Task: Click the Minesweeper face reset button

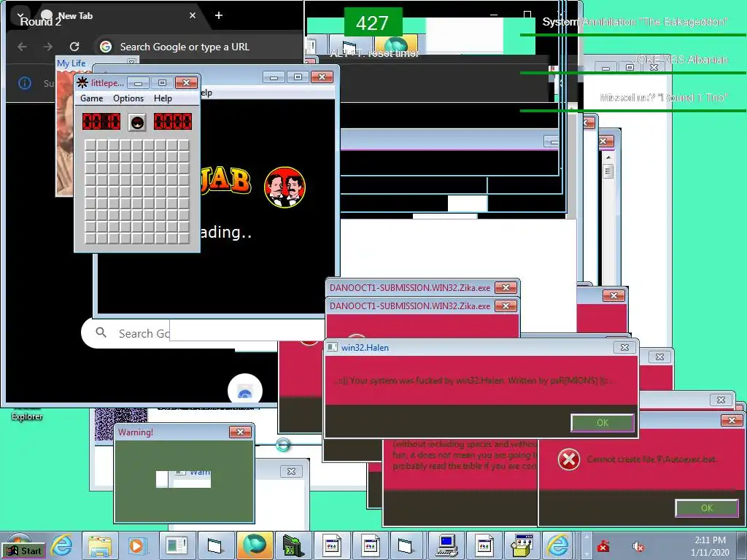Action: tap(137, 122)
